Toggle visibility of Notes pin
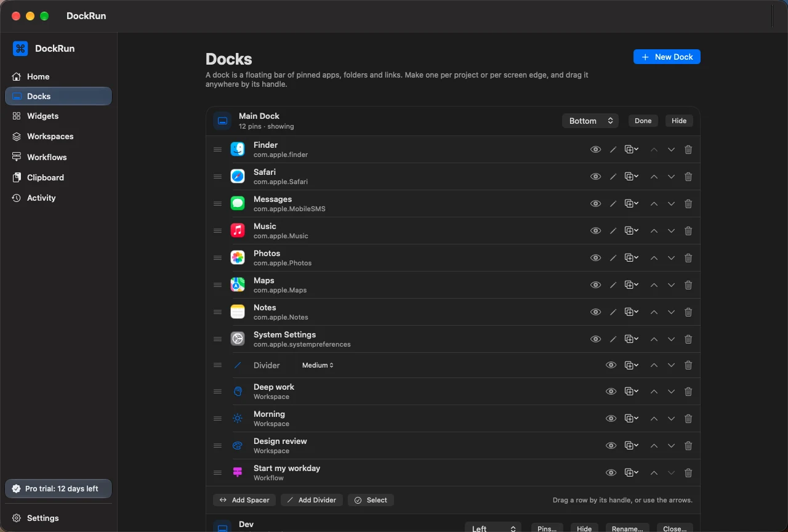This screenshot has height=532, width=788. pos(595,312)
